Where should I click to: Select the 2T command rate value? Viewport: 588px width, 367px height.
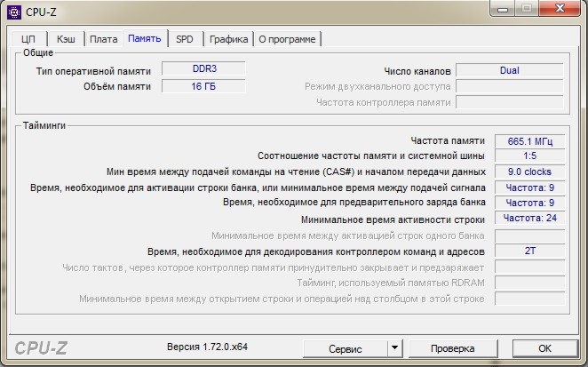pos(530,251)
